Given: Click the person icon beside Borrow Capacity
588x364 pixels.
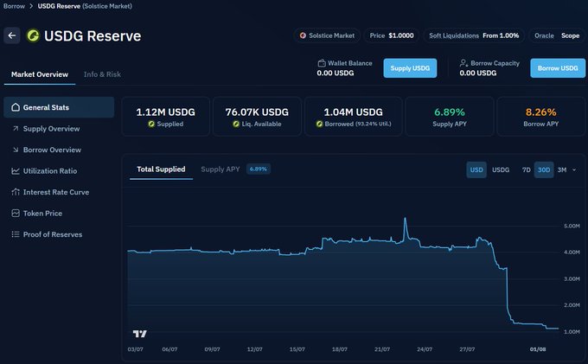Looking at the screenshot, I should tap(463, 63).
